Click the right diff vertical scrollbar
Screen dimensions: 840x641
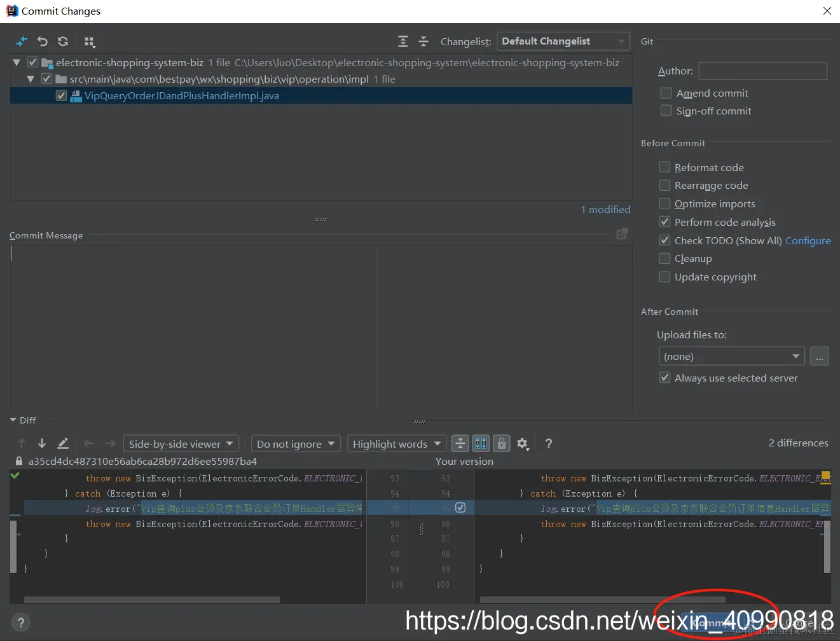(827, 548)
